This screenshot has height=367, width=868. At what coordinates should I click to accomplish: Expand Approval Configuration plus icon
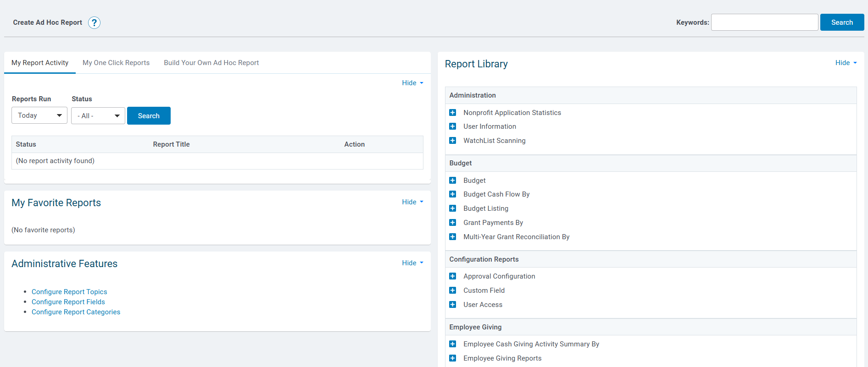click(x=452, y=276)
